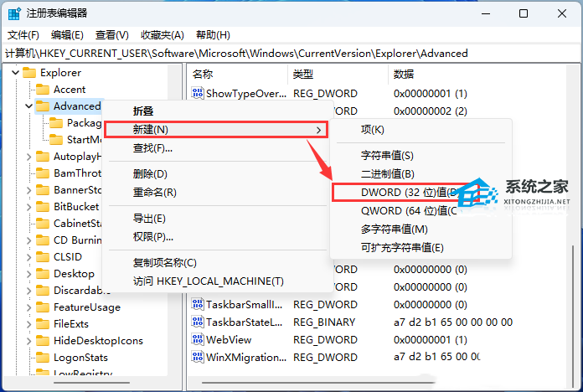583x392 pixels.
Task: Collapse the Explorer tree node
Action: click(15, 73)
